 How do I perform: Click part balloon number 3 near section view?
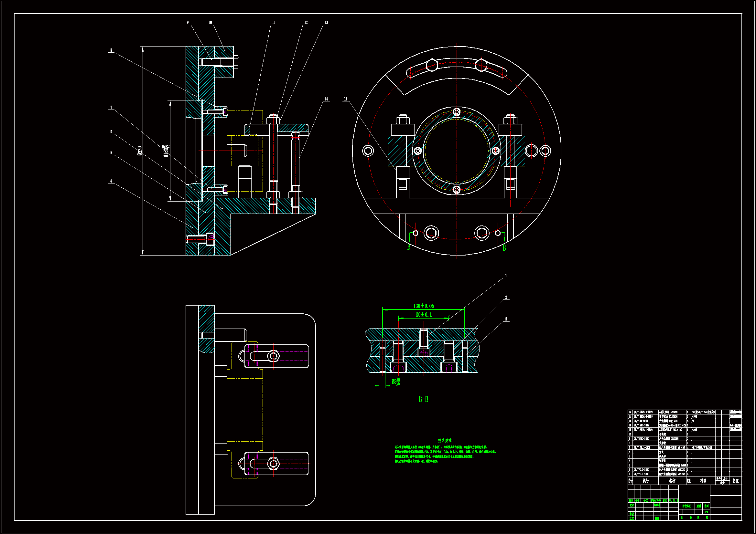tap(506, 319)
